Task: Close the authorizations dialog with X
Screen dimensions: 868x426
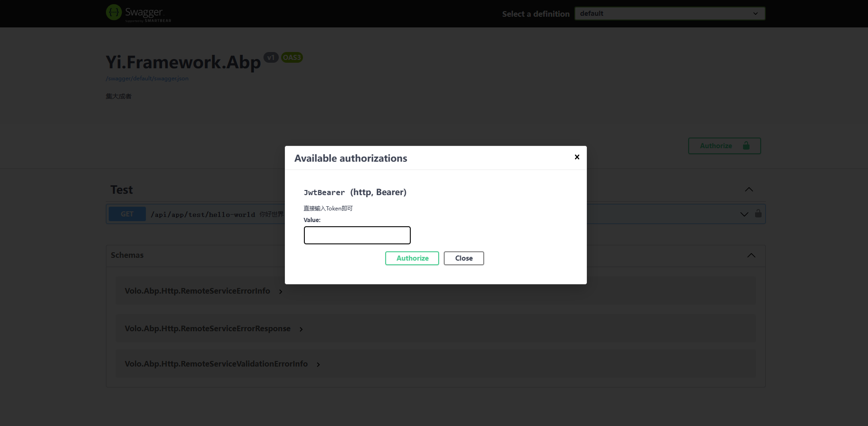Action: (577, 157)
